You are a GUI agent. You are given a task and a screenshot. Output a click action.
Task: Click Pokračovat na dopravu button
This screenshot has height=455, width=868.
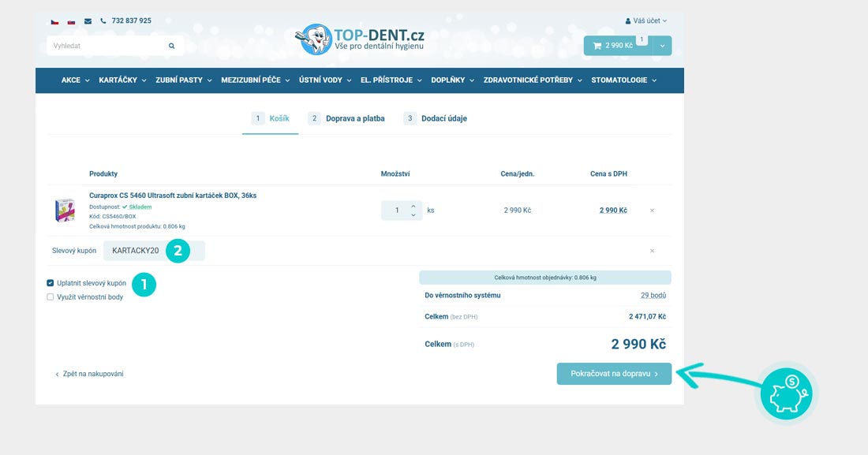pos(614,374)
